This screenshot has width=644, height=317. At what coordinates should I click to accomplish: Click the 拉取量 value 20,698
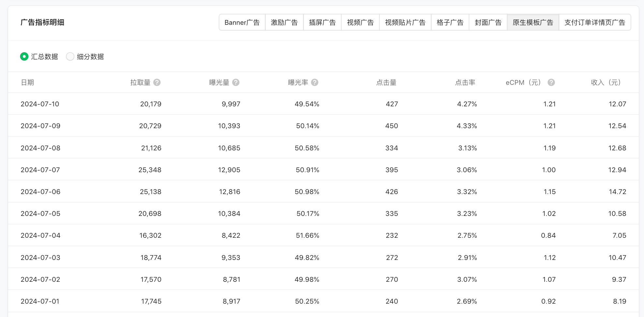tap(150, 214)
